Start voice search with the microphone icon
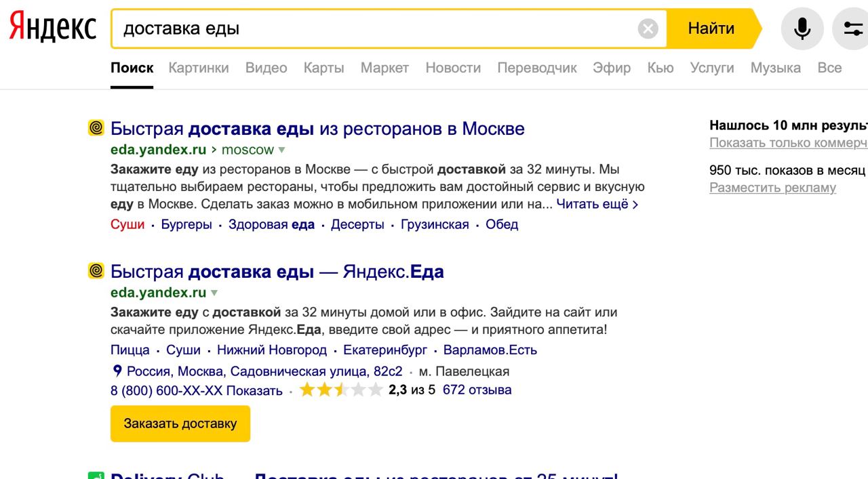Screen dimensions: 868x479 click(802, 28)
